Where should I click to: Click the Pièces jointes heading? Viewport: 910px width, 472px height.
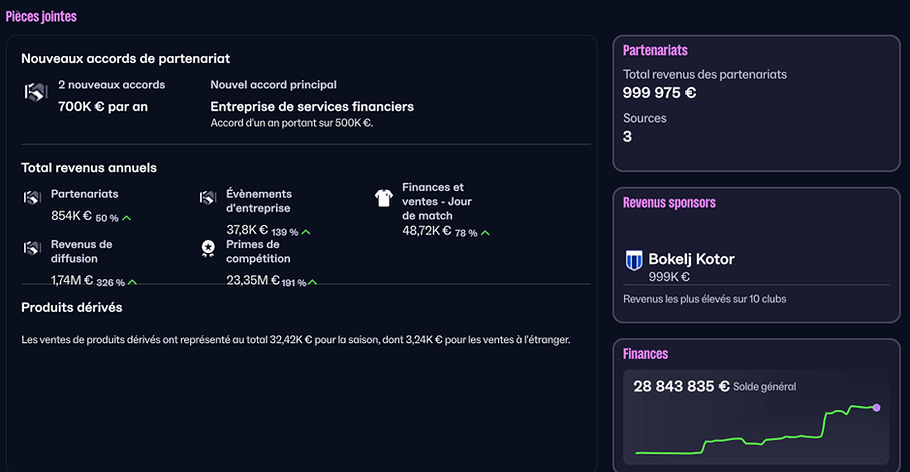[x=41, y=17]
